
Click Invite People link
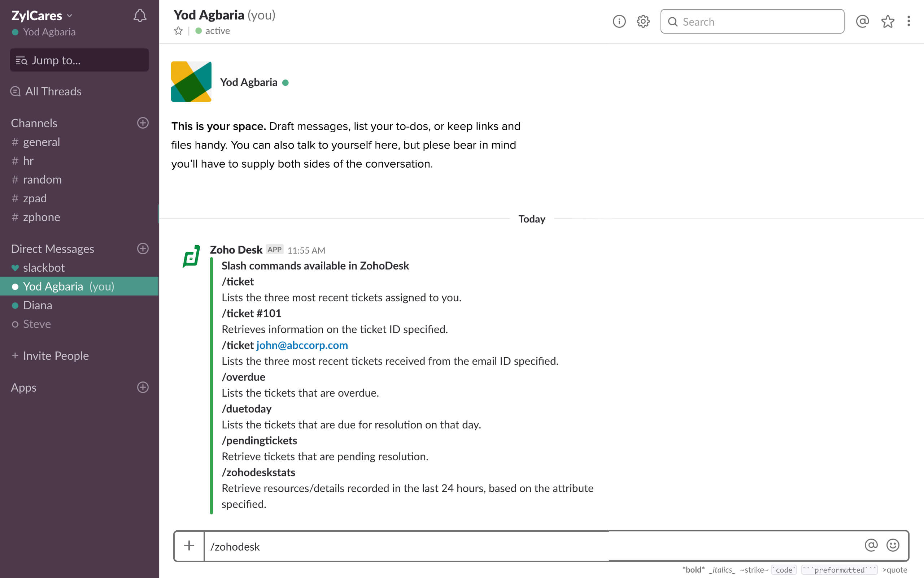click(51, 355)
